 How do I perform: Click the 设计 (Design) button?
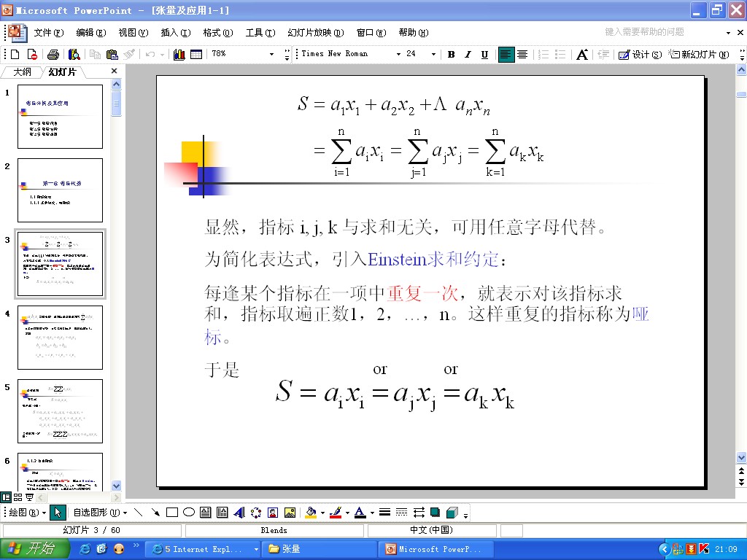(640, 54)
